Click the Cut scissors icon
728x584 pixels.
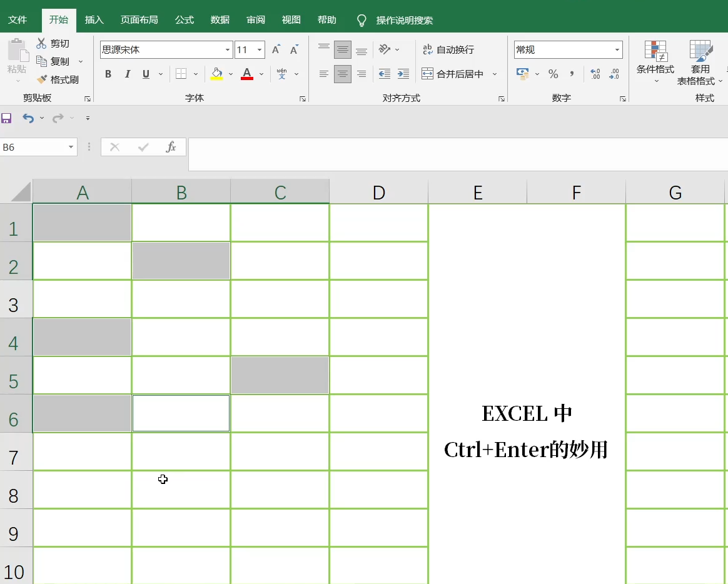pos(41,44)
